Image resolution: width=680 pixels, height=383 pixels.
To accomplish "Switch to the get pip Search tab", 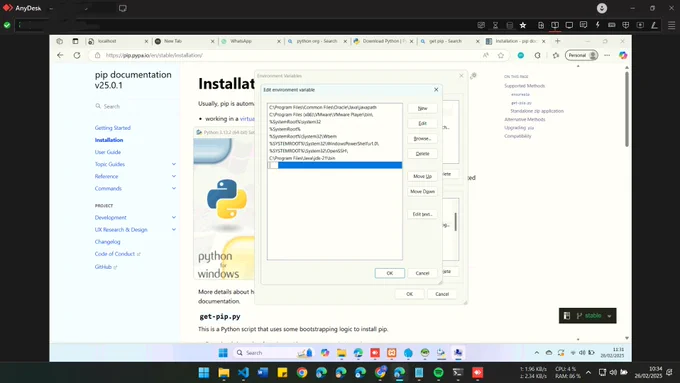I will click(449, 41).
